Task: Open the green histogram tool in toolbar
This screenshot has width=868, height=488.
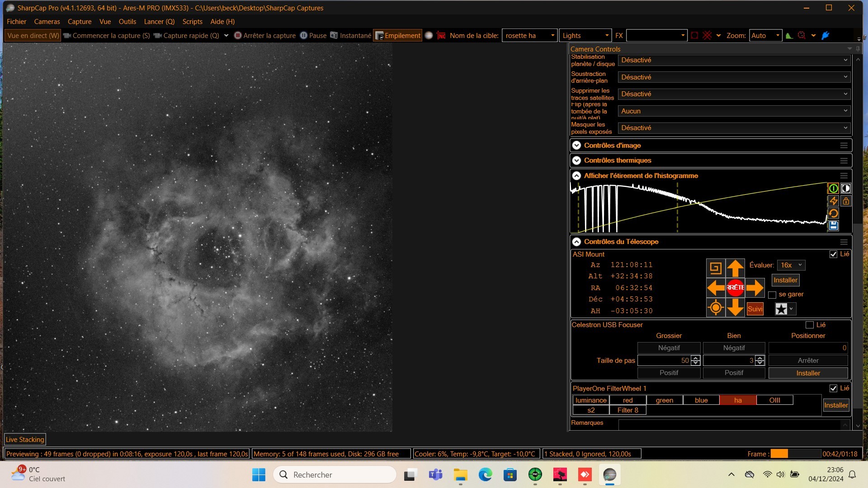Action: click(789, 36)
